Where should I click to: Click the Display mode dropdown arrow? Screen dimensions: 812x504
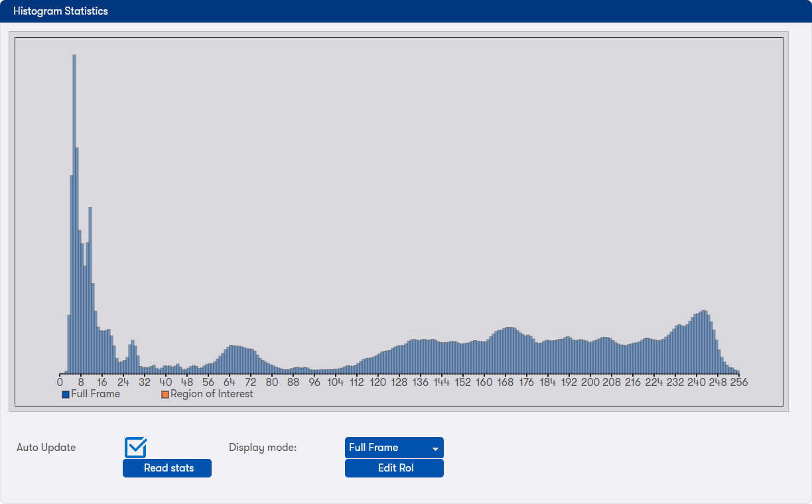tap(435, 449)
